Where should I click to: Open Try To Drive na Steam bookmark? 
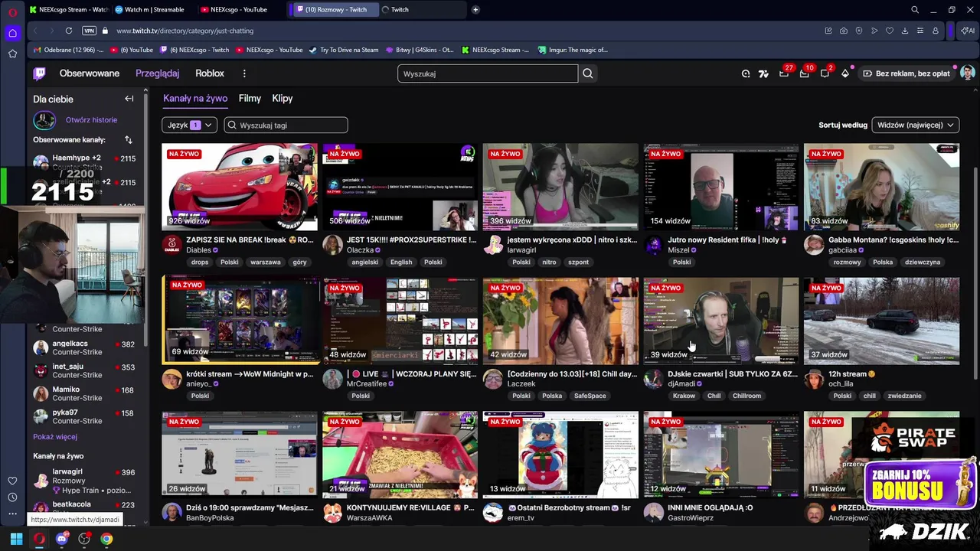(x=344, y=50)
